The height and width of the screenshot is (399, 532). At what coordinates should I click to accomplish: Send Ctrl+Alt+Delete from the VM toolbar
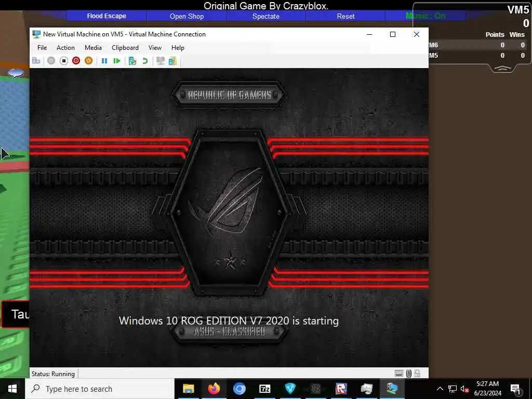(x=36, y=61)
